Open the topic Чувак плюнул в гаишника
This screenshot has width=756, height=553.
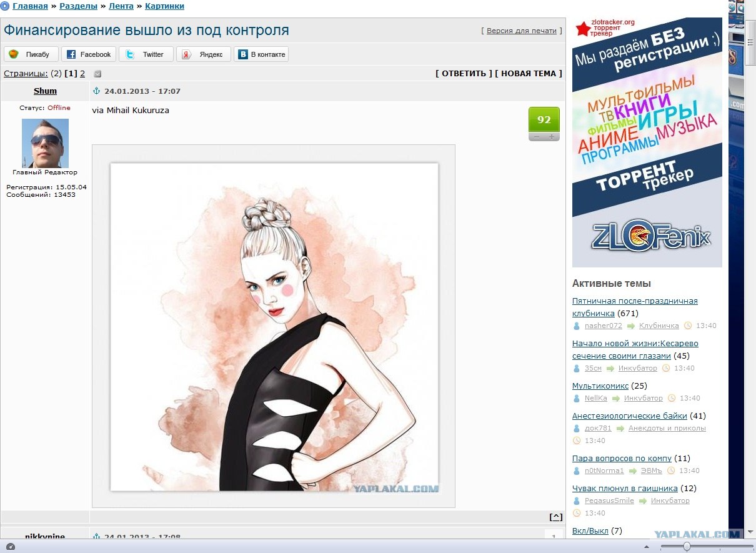[x=625, y=488]
